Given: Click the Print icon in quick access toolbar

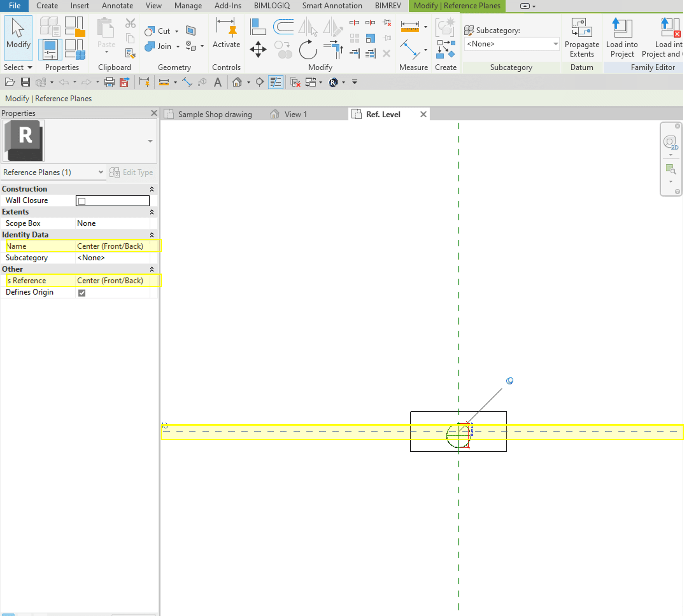Looking at the screenshot, I should [109, 82].
